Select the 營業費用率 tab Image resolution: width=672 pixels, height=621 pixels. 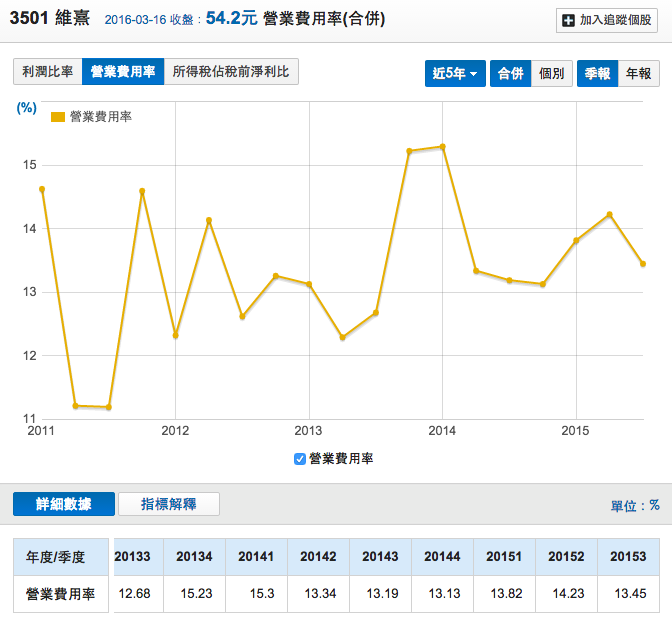122,72
